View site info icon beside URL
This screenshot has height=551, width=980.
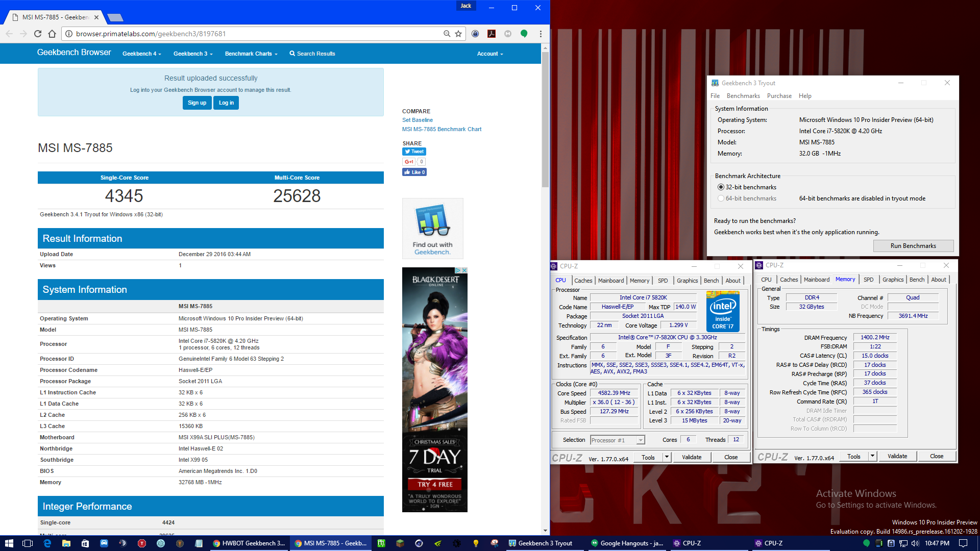(x=68, y=34)
